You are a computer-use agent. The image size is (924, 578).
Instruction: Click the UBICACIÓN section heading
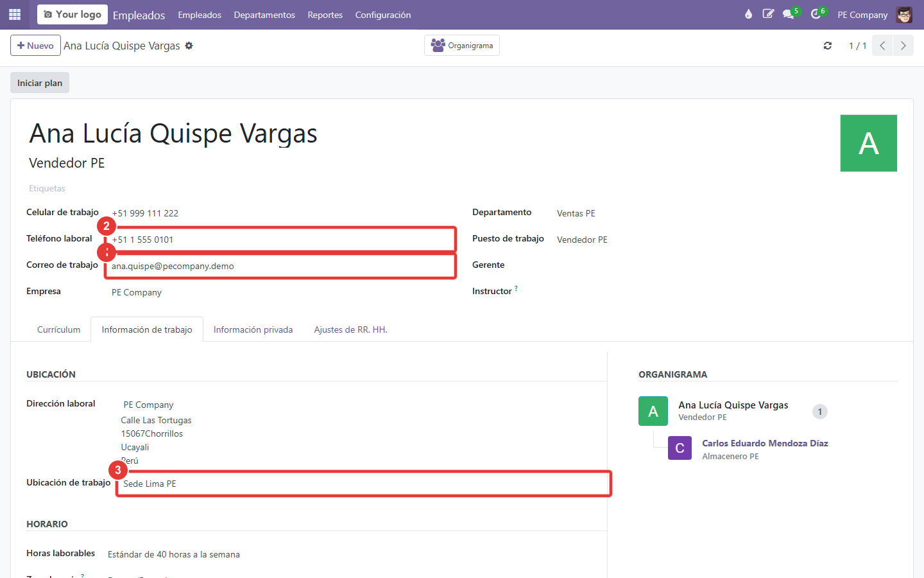(x=51, y=374)
